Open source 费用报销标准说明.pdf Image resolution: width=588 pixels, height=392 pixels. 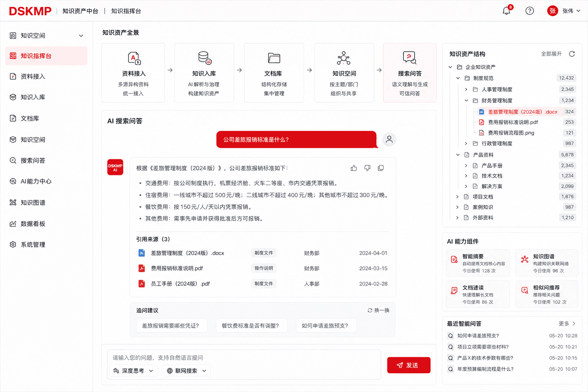click(177, 268)
